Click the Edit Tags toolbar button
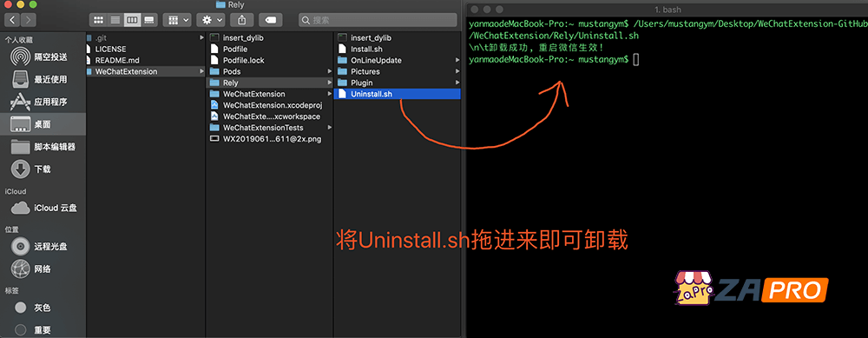Viewport: 868px width, 338px height. pyautogui.click(x=270, y=20)
